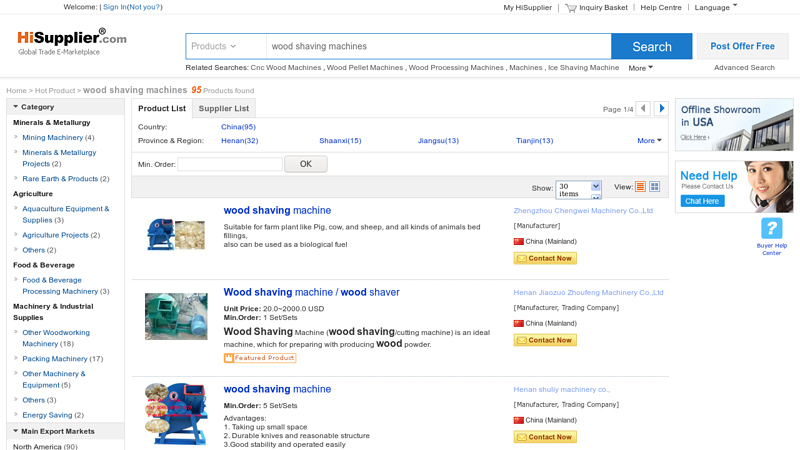This screenshot has width=800, height=450.
Task: Click the blue Search button
Action: point(652,46)
